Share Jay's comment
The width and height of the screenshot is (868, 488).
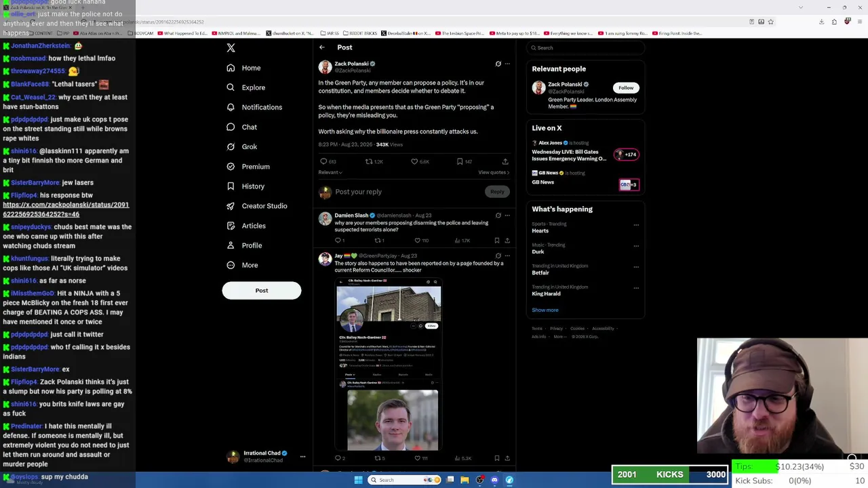tap(507, 458)
